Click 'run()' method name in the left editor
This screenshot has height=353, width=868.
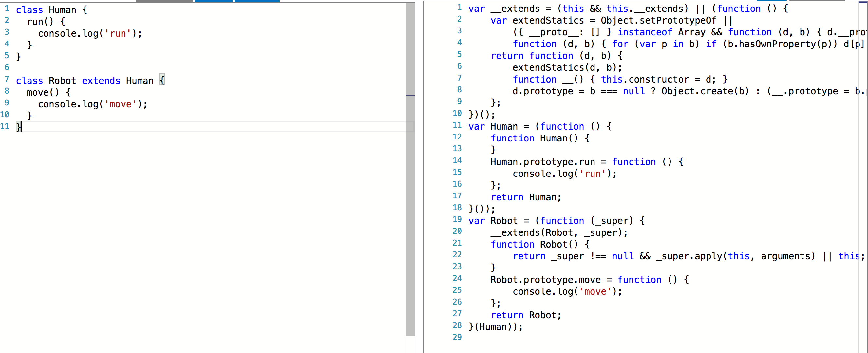click(x=40, y=22)
